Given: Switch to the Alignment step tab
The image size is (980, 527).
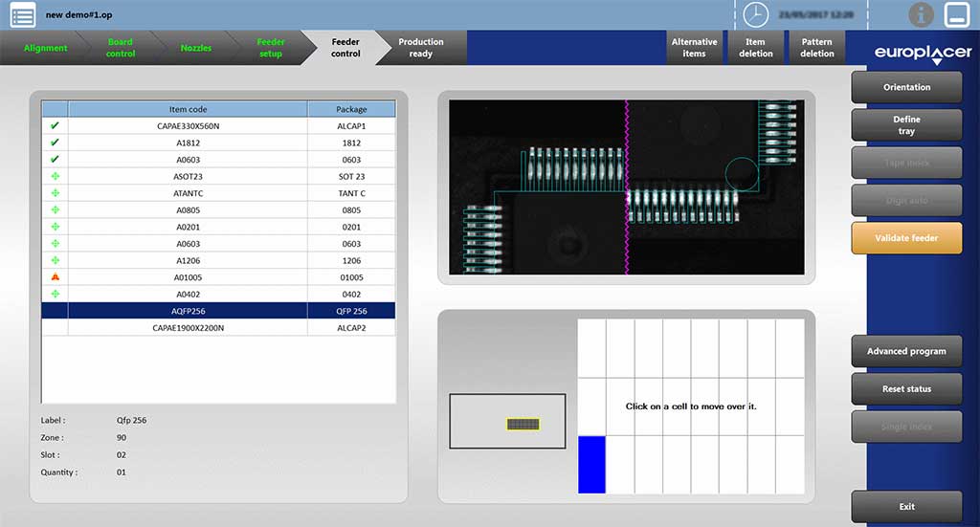Looking at the screenshot, I should [45, 48].
